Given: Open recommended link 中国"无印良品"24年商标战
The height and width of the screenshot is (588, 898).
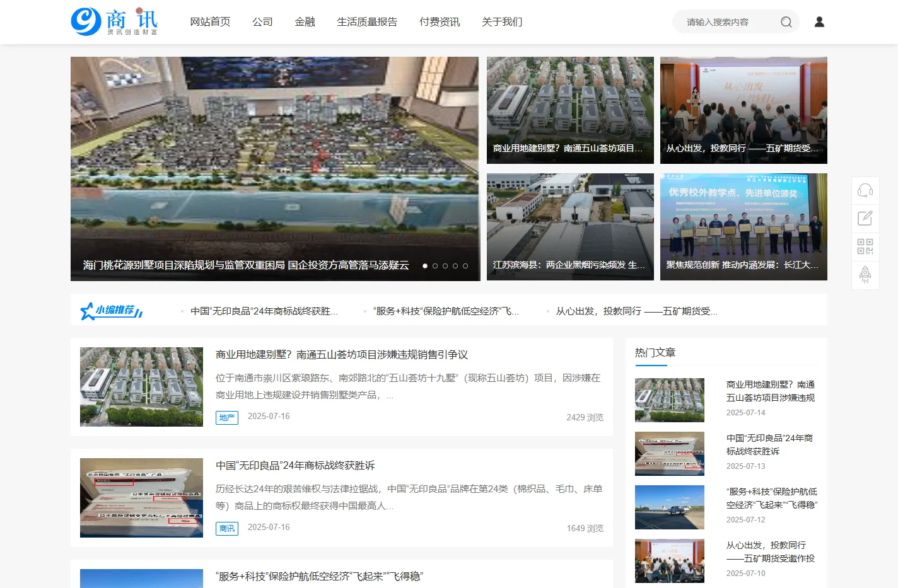Looking at the screenshot, I should [x=264, y=311].
